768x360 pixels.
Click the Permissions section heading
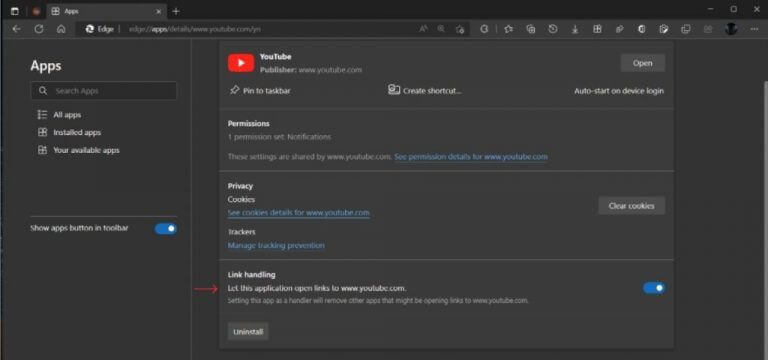pos(248,123)
